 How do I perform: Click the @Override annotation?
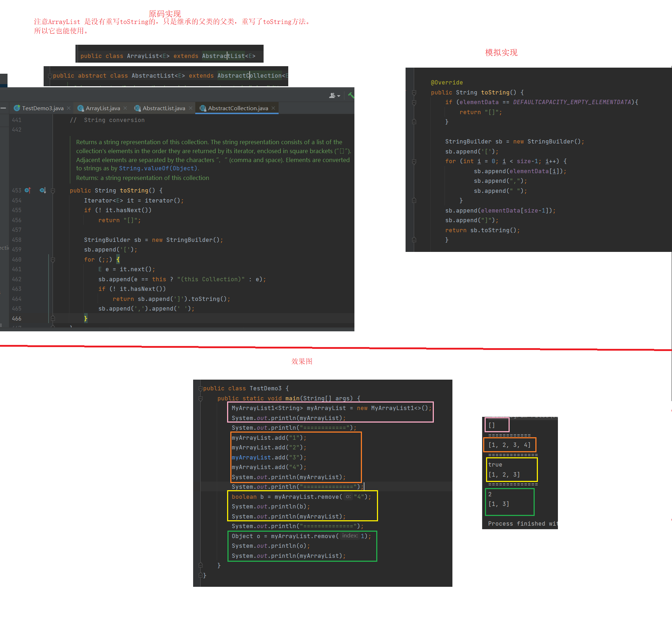coord(447,82)
